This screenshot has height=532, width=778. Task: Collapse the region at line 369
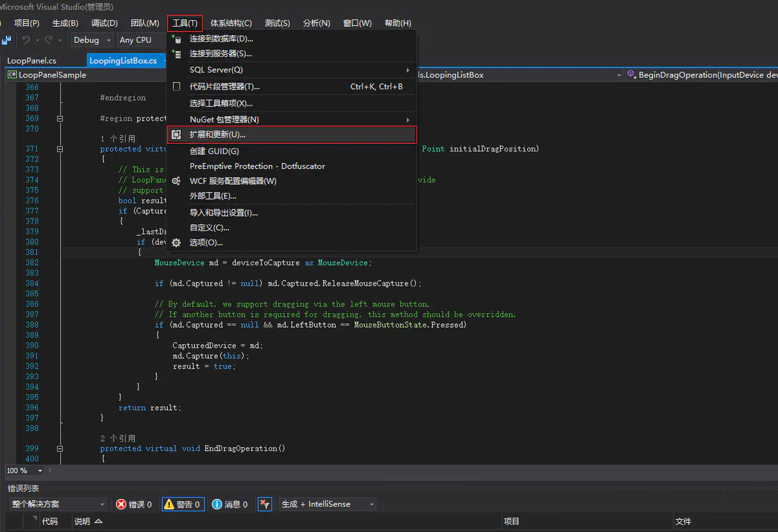(60, 119)
